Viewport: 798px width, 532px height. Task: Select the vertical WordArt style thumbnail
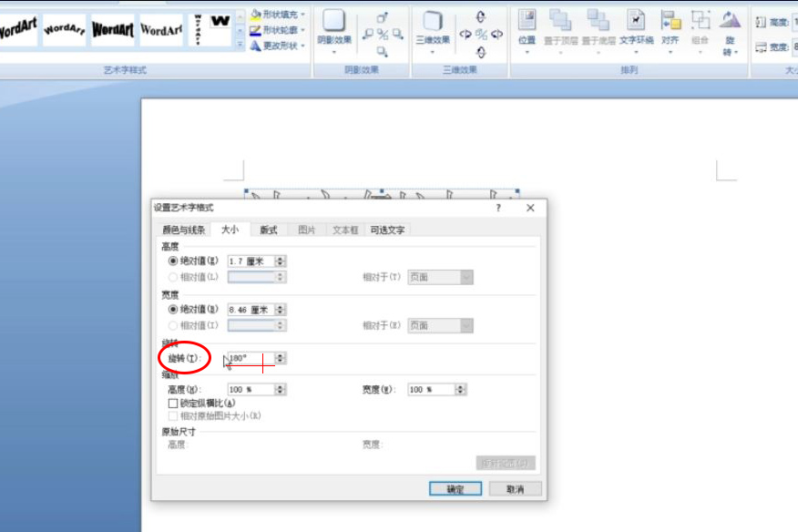click(198, 29)
